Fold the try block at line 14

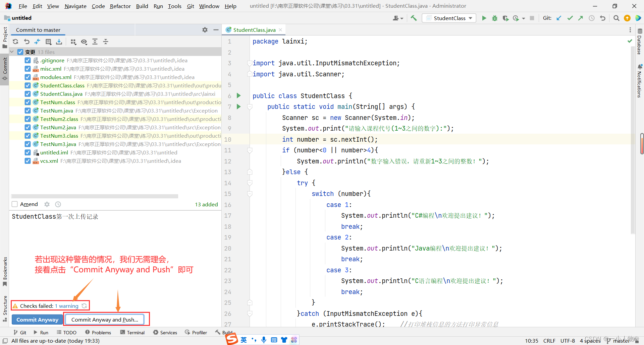[x=250, y=183]
